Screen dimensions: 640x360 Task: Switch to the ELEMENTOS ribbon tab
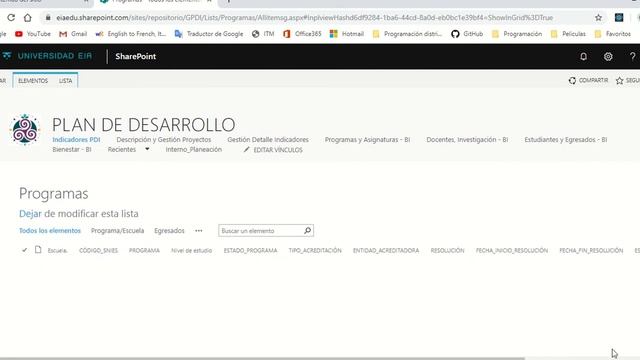tap(33, 81)
